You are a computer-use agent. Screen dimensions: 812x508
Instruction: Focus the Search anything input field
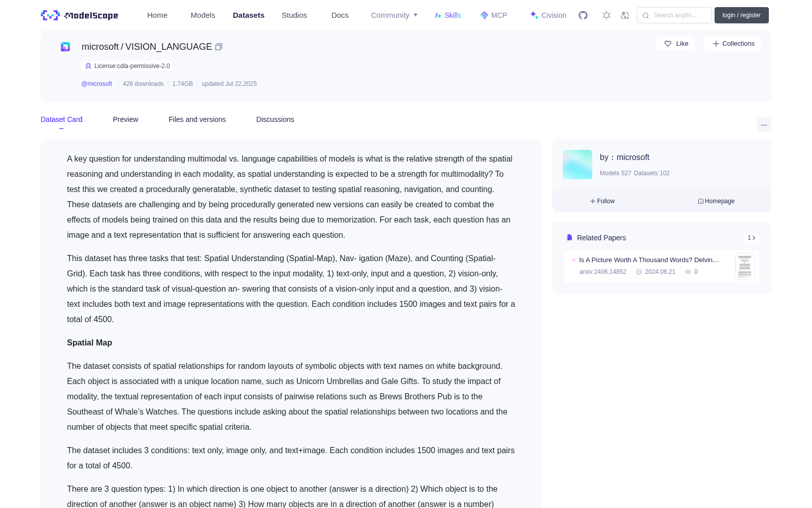[674, 15]
